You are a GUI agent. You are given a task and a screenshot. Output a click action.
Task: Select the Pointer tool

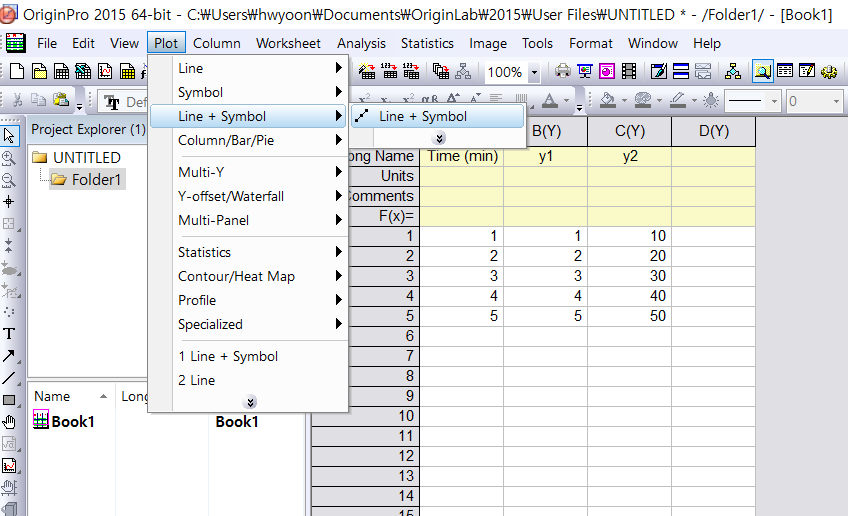click(x=9, y=135)
